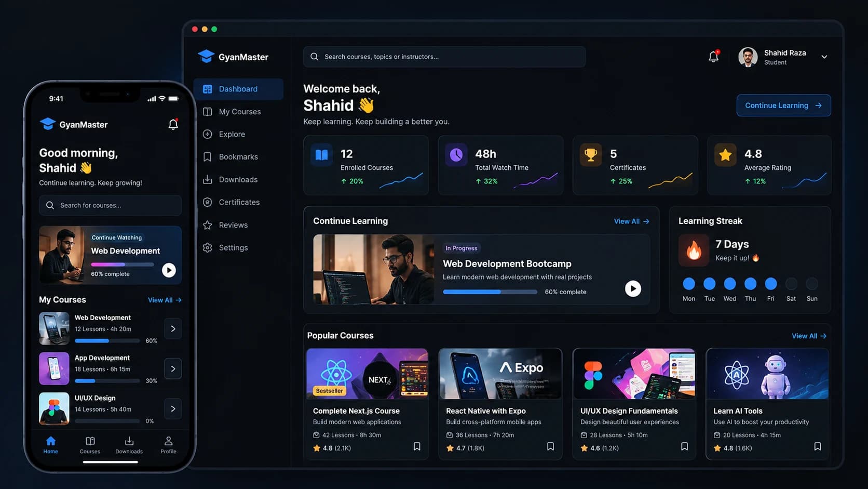
Task: Select Tuesday streak dot
Action: coord(709,284)
